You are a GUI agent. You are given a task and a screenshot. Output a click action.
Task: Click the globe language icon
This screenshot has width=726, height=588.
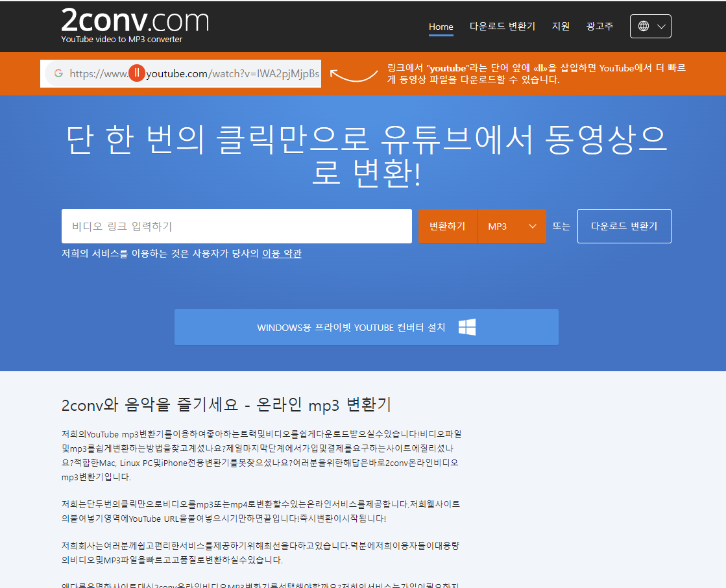point(644,27)
